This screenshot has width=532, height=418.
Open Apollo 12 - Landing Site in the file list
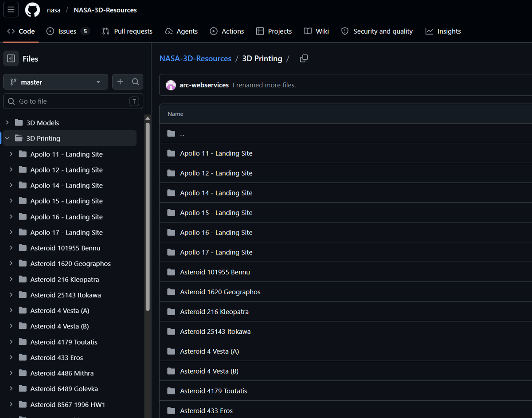[216, 173]
